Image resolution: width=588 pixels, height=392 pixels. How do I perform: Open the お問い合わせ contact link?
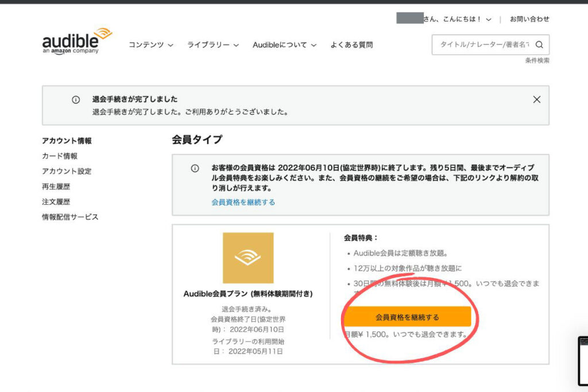pos(529,19)
